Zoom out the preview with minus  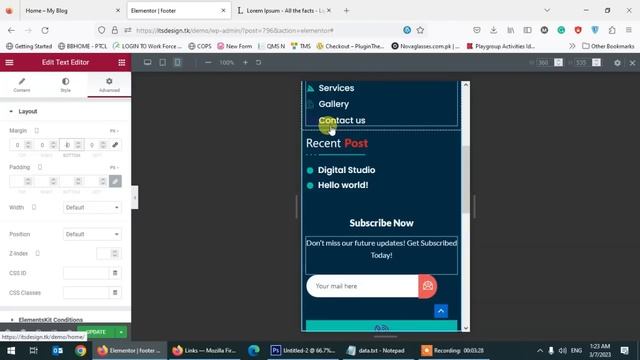tap(208, 62)
